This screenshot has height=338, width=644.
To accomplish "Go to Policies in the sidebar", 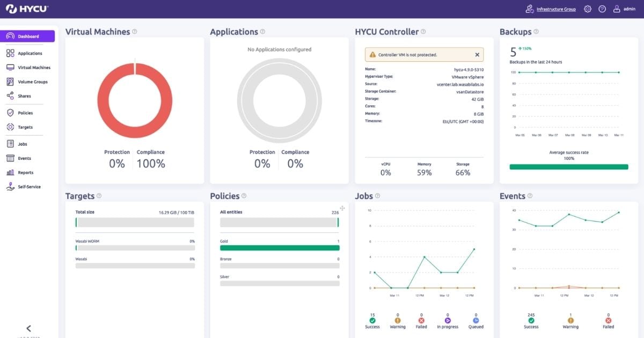I will pos(25,113).
